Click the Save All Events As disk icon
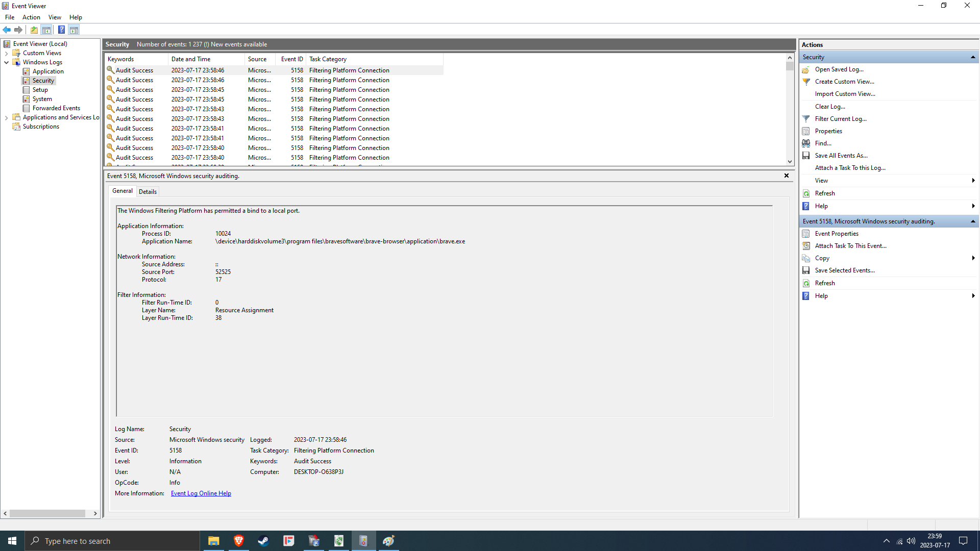 click(806, 156)
